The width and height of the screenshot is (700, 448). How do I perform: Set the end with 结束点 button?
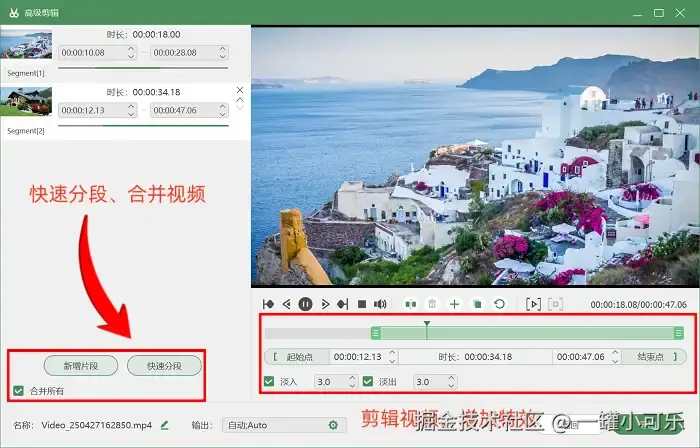click(653, 357)
